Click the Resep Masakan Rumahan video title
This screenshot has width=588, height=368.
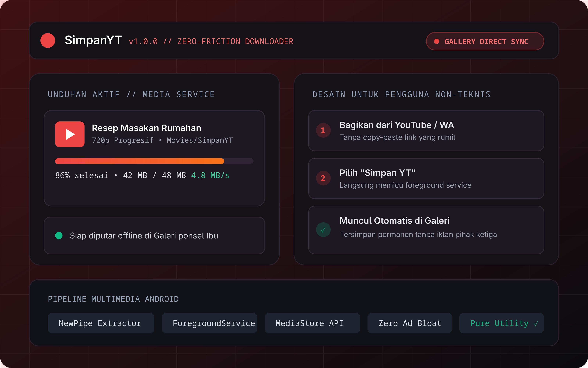pyautogui.click(x=146, y=128)
